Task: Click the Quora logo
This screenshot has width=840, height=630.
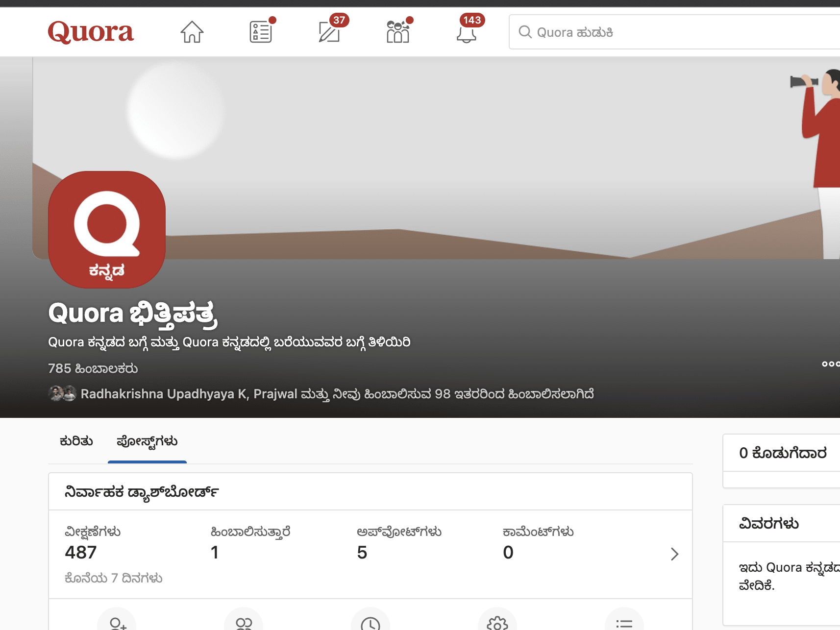Action: click(x=91, y=32)
